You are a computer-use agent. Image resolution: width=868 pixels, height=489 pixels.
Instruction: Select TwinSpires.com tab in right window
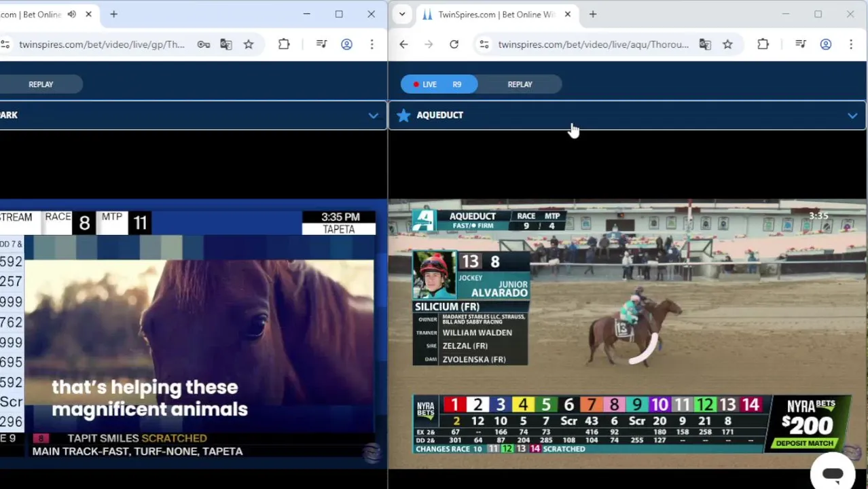point(496,14)
